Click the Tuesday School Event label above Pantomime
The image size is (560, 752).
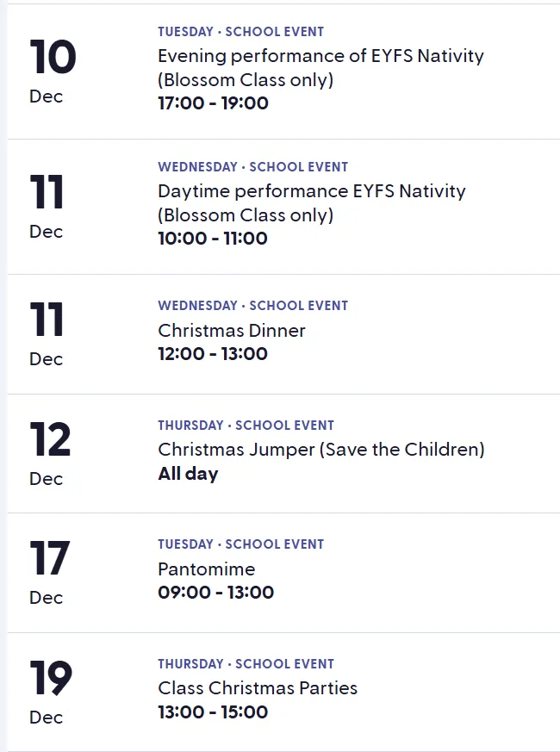[x=240, y=544]
